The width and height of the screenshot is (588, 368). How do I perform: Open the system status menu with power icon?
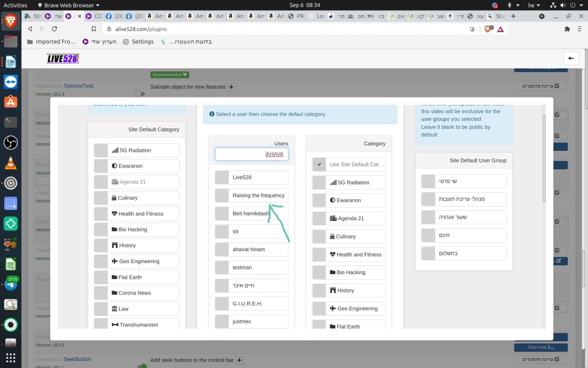tap(566, 5)
